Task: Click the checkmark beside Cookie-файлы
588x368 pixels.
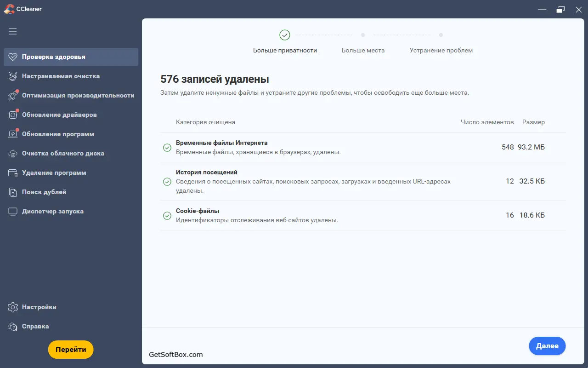Action: (x=167, y=216)
